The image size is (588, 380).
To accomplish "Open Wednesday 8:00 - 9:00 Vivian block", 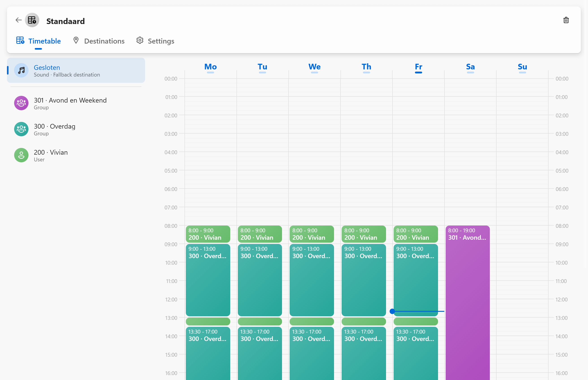I will coord(312,234).
